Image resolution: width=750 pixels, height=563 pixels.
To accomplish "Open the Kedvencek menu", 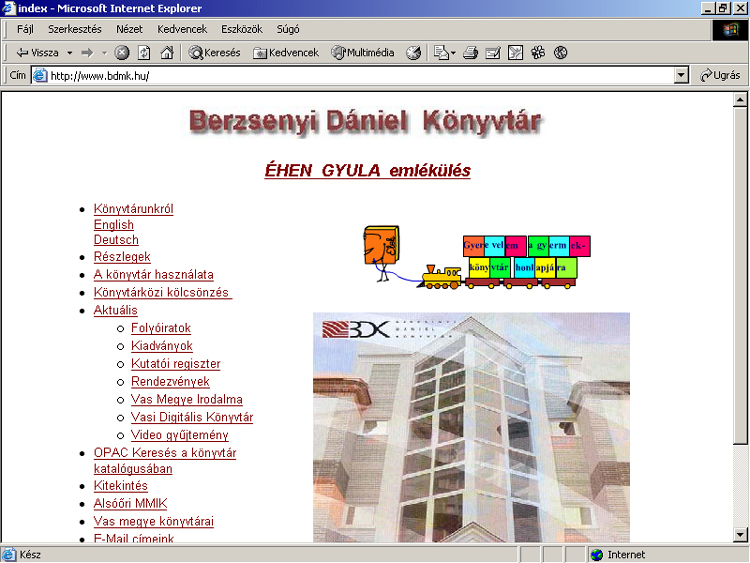I will pyautogui.click(x=182, y=29).
